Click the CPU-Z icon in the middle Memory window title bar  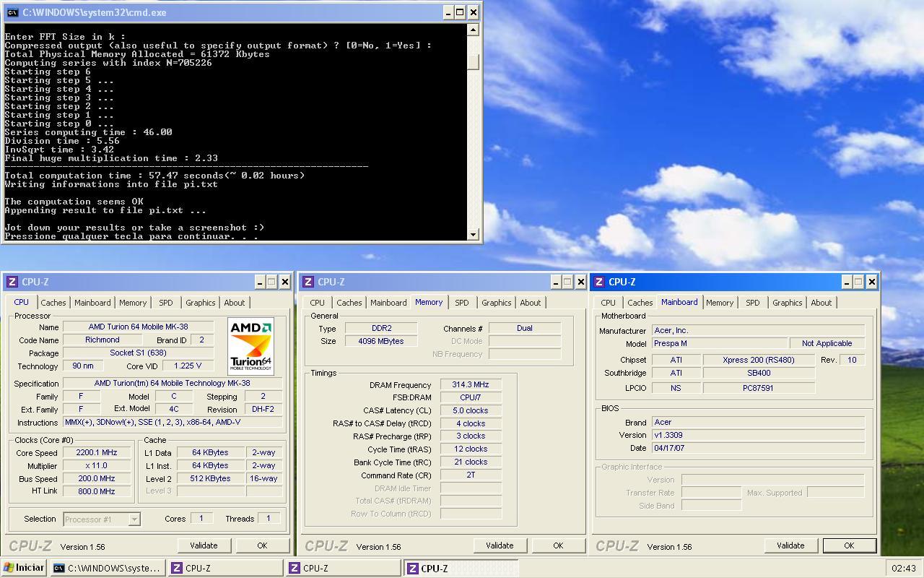click(308, 282)
